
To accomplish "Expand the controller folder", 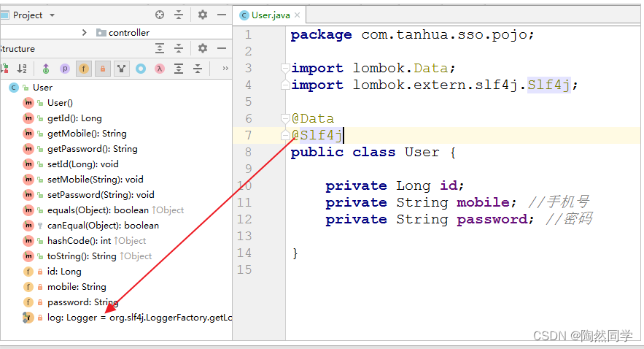I will tap(84, 32).
